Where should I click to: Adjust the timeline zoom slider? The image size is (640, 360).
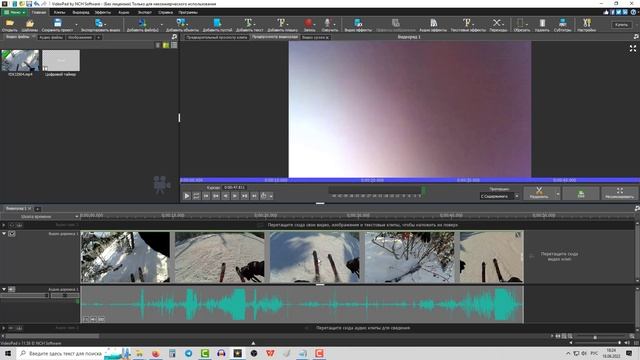tap(595, 337)
